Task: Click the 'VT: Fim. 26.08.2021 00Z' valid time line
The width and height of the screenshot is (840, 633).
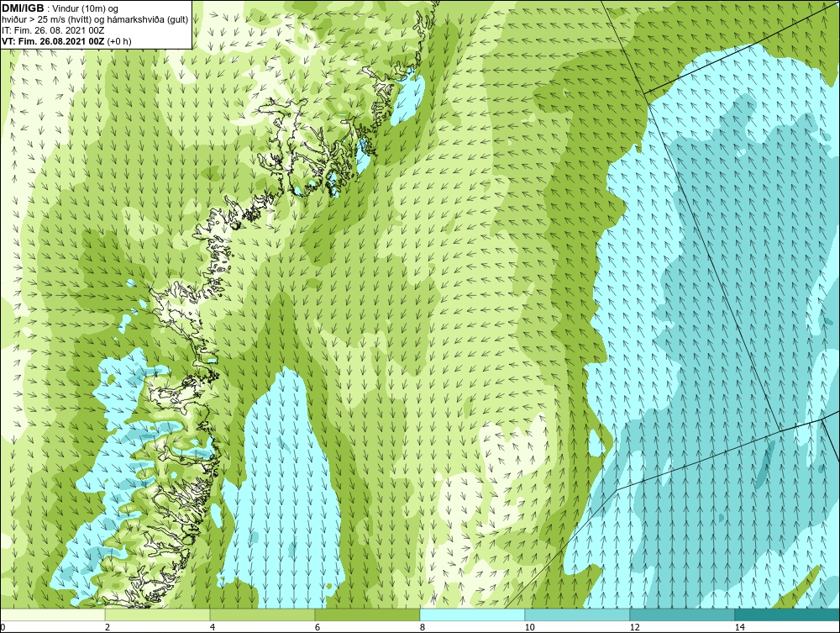Action: pos(66,41)
